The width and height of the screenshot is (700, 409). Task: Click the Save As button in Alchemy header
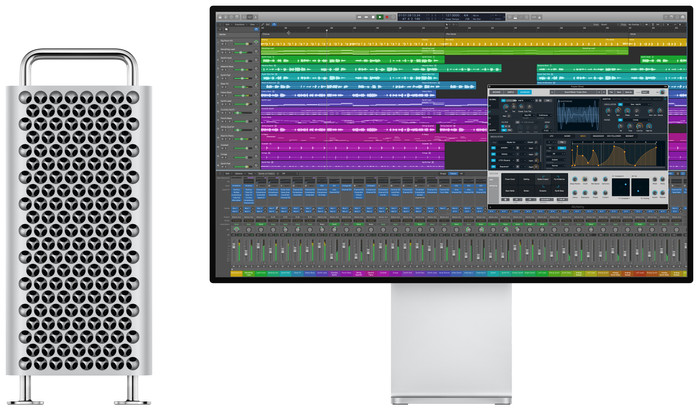(629, 92)
